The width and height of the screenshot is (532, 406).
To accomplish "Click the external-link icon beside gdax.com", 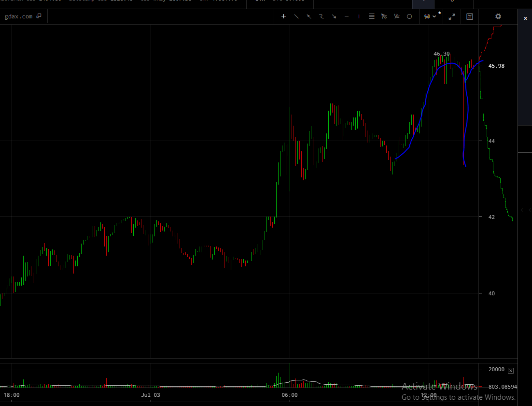I will [x=39, y=16].
